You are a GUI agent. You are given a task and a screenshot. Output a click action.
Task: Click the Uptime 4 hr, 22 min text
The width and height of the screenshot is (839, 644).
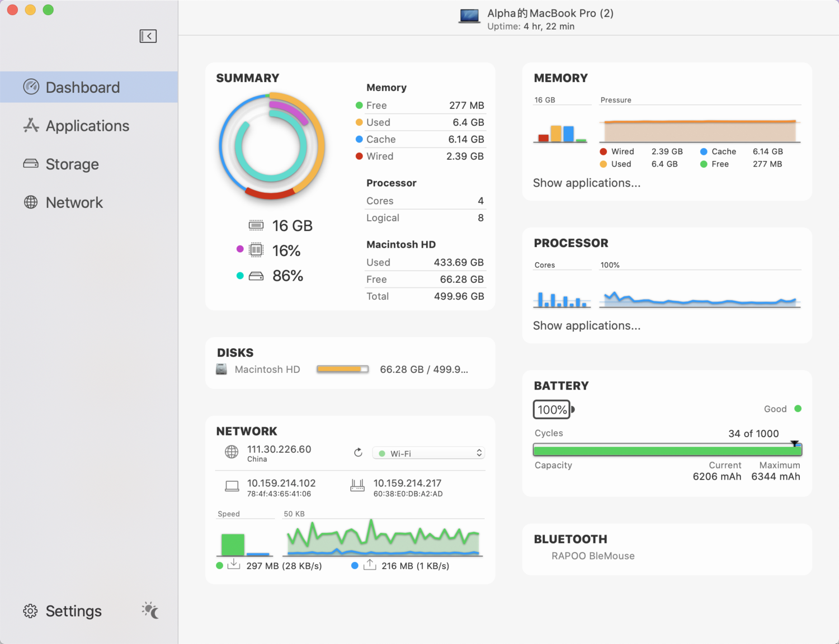pyautogui.click(x=531, y=26)
